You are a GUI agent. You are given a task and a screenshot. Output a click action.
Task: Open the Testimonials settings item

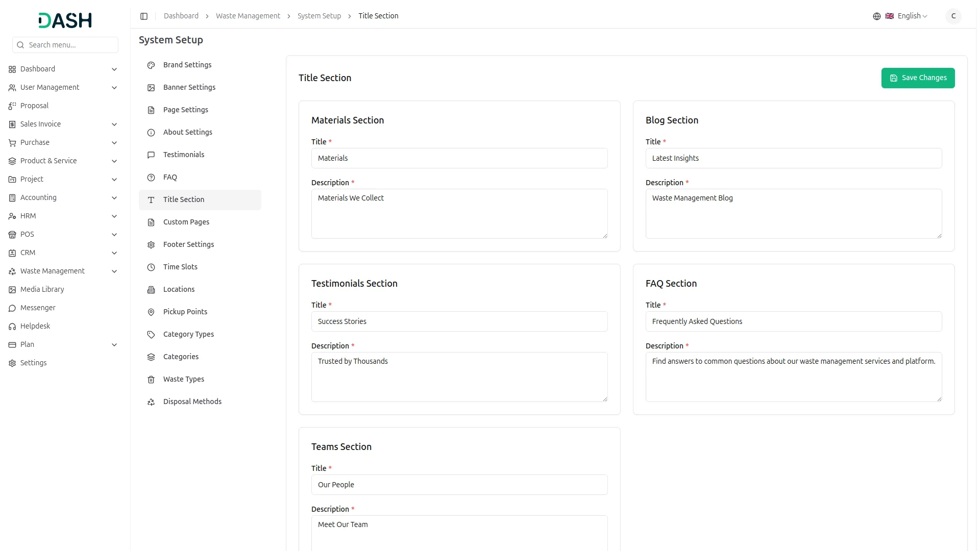[183, 155]
